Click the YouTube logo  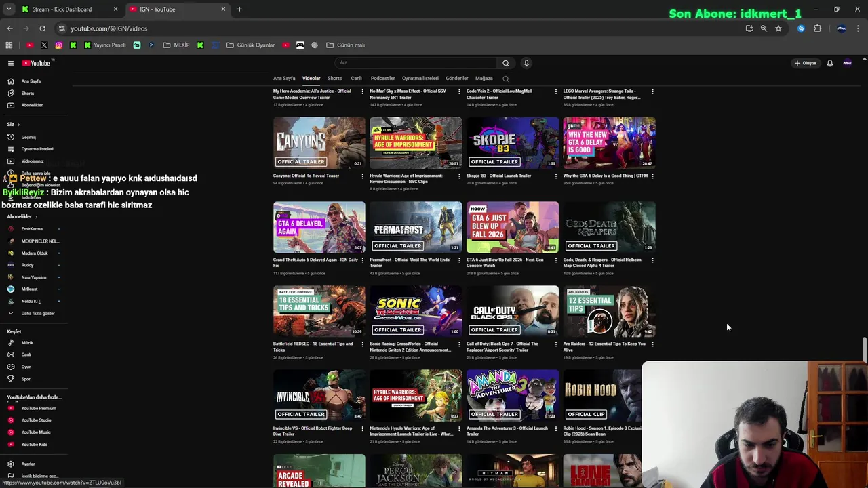(x=36, y=63)
